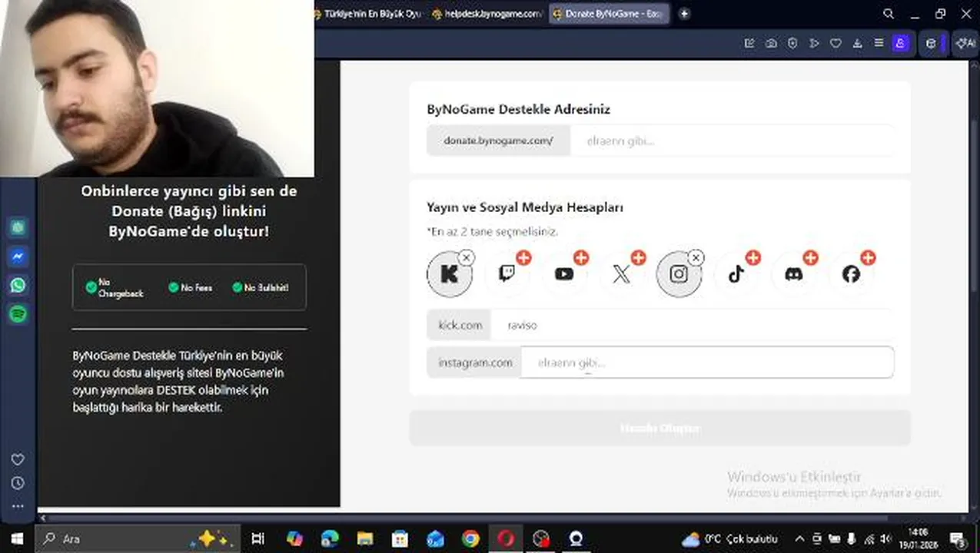
Task: Open weather widget 0°C Çok bulutlu
Action: (729, 539)
